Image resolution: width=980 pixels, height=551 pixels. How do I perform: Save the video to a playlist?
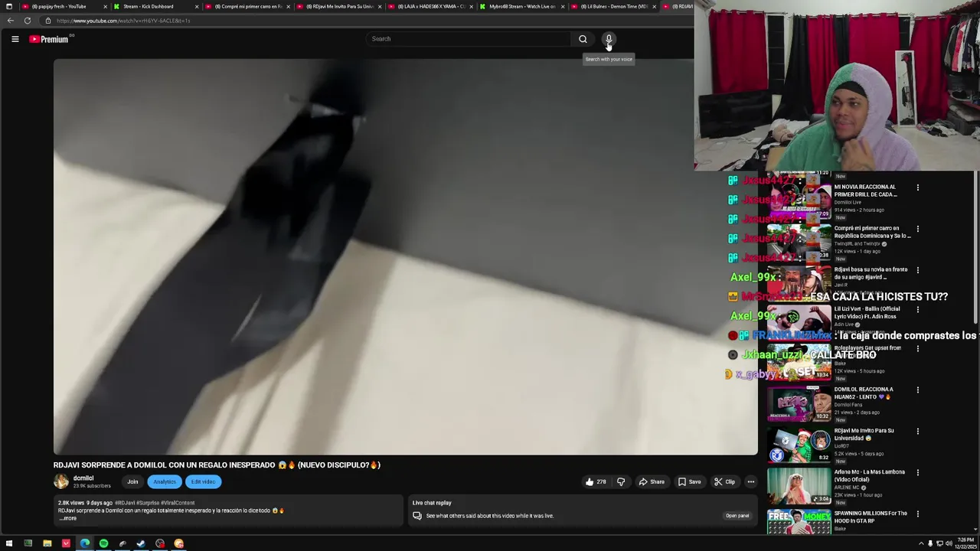[689, 482]
